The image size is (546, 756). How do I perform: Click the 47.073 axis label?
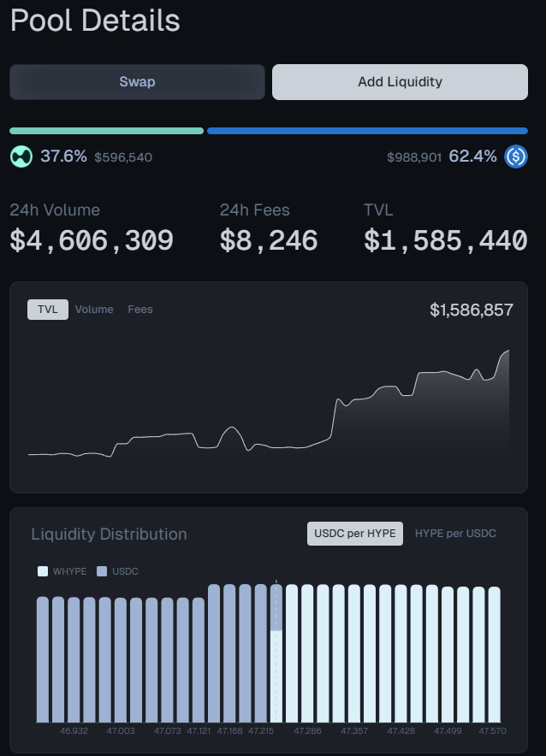(x=168, y=731)
